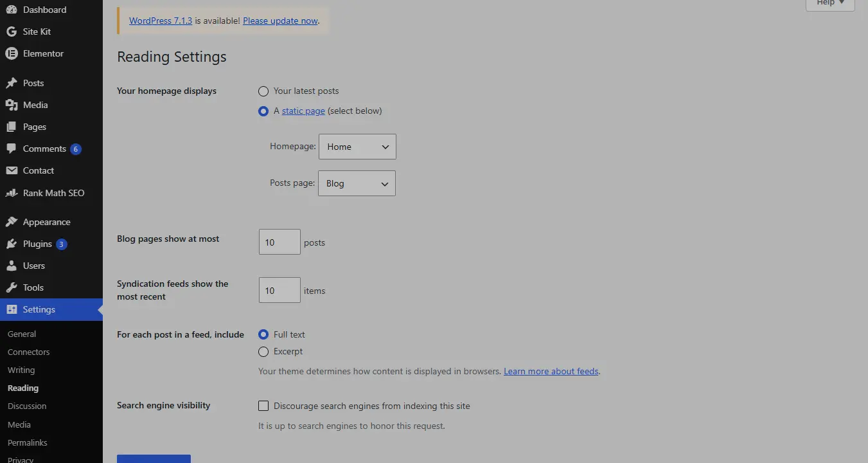Select 'Your latest posts' radio button
The width and height of the screenshot is (868, 463).
click(263, 91)
